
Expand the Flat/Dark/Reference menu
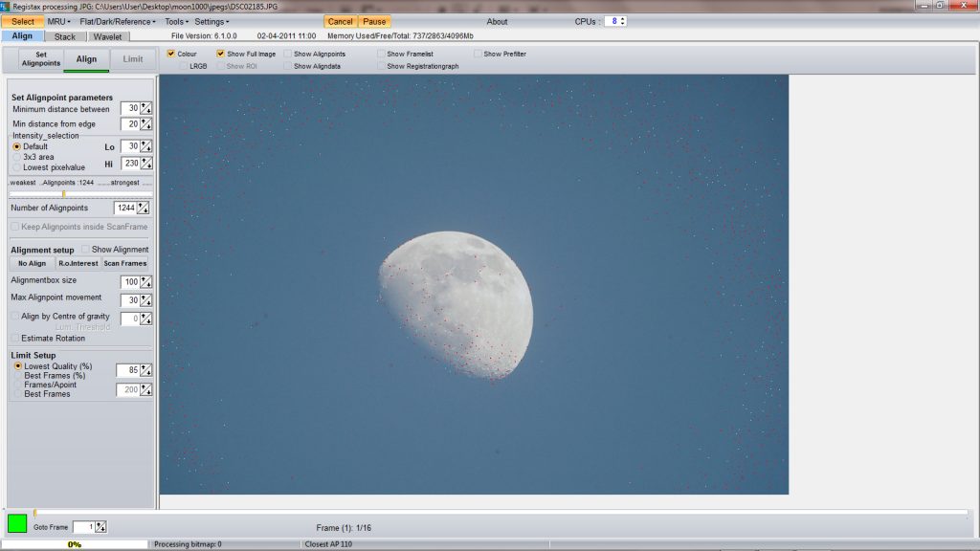click(117, 21)
